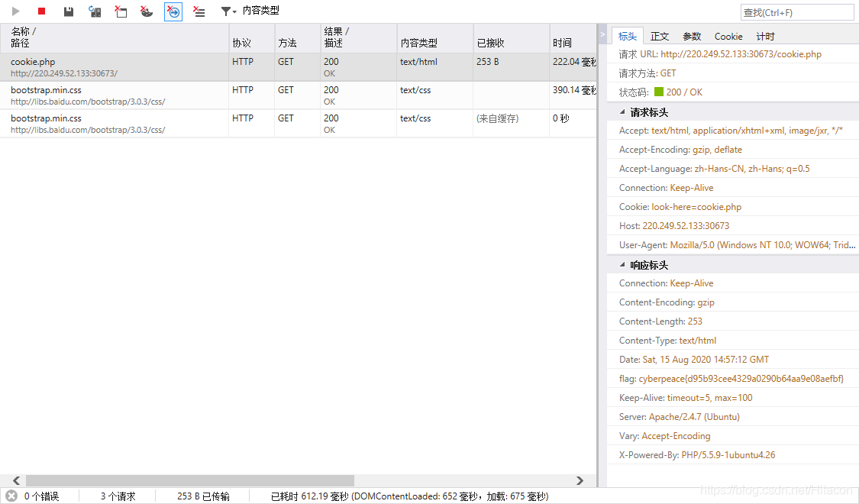Select the Keep-Alive: timeout=5 row

click(733, 398)
